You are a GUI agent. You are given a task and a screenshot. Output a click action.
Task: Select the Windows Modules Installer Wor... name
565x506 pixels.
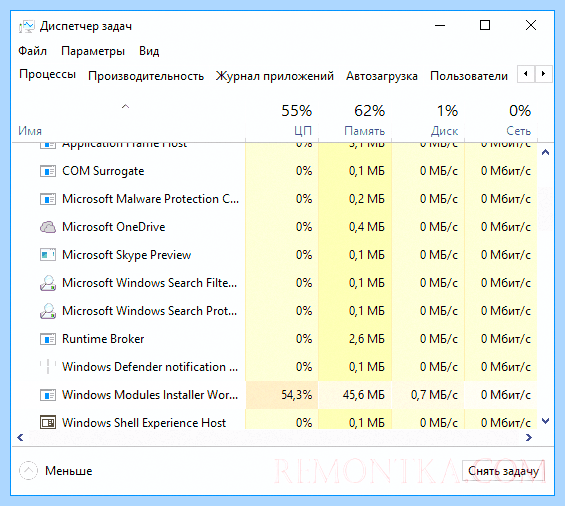tap(150, 395)
